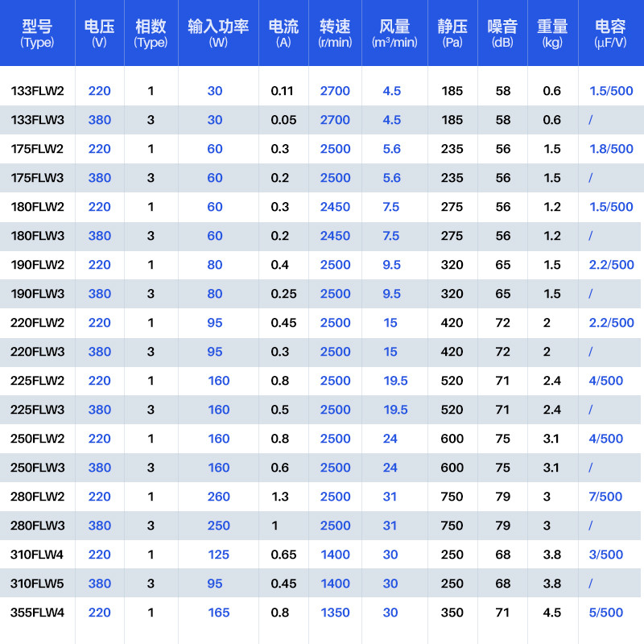Select model cell 180FLW3
Viewport: 644px width, 644px height.
[x=37, y=236]
